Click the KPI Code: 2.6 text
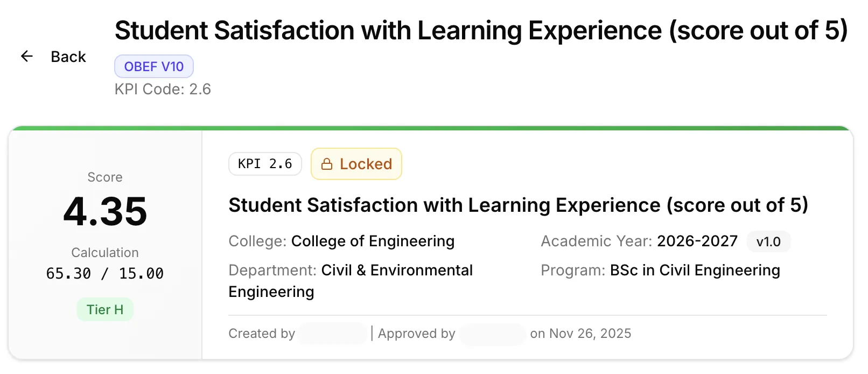Viewport: 868px width, 374px height. tap(163, 89)
